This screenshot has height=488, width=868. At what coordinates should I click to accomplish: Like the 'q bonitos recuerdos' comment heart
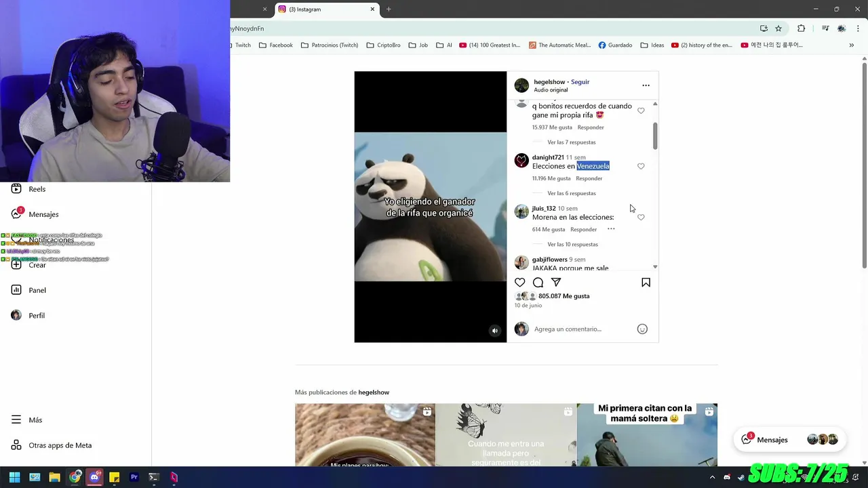641,110
